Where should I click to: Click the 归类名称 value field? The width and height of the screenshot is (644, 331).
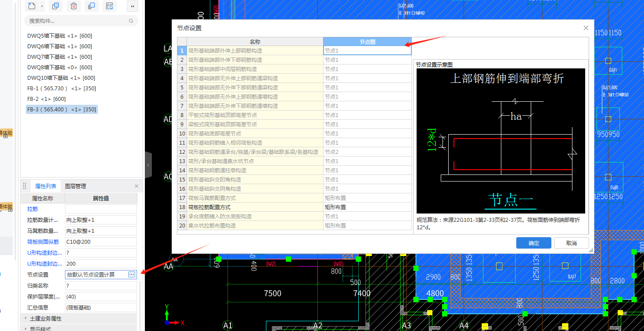point(101,286)
